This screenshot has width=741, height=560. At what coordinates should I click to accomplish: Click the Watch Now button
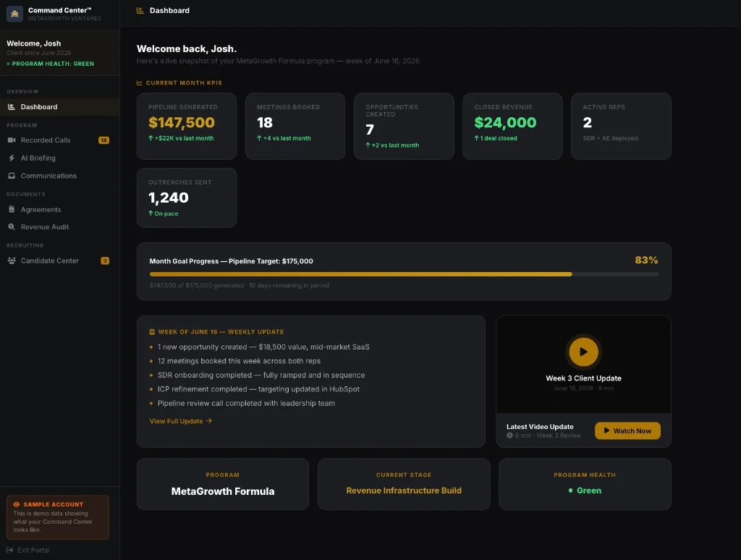click(627, 430)
